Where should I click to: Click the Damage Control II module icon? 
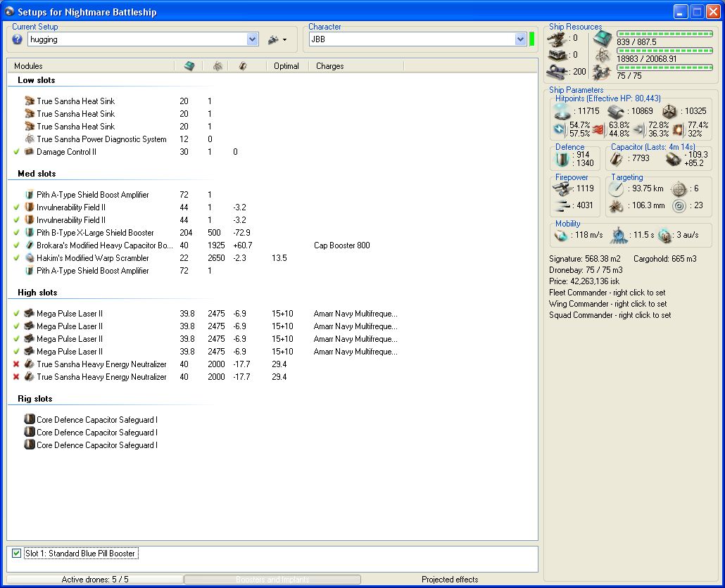[30, 151]
